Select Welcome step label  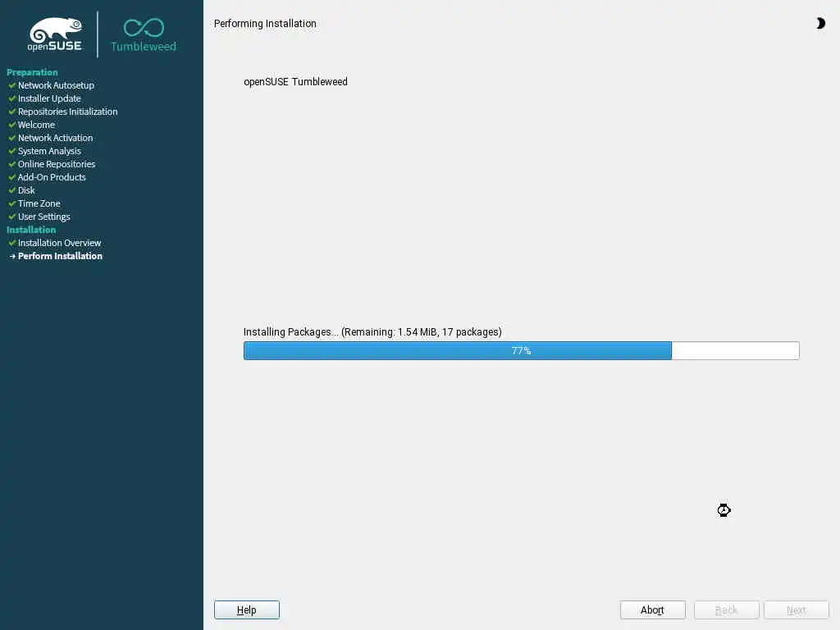click(36, 125)
